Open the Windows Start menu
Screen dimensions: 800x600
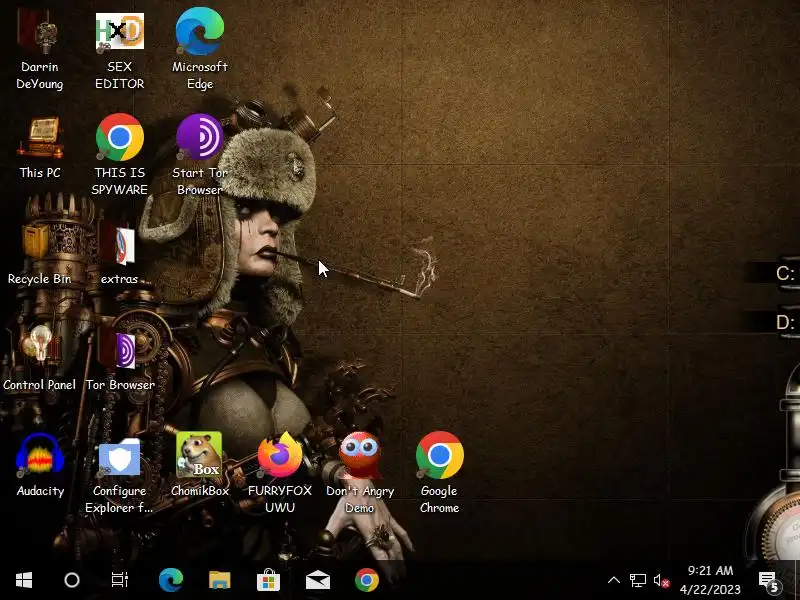24,580
